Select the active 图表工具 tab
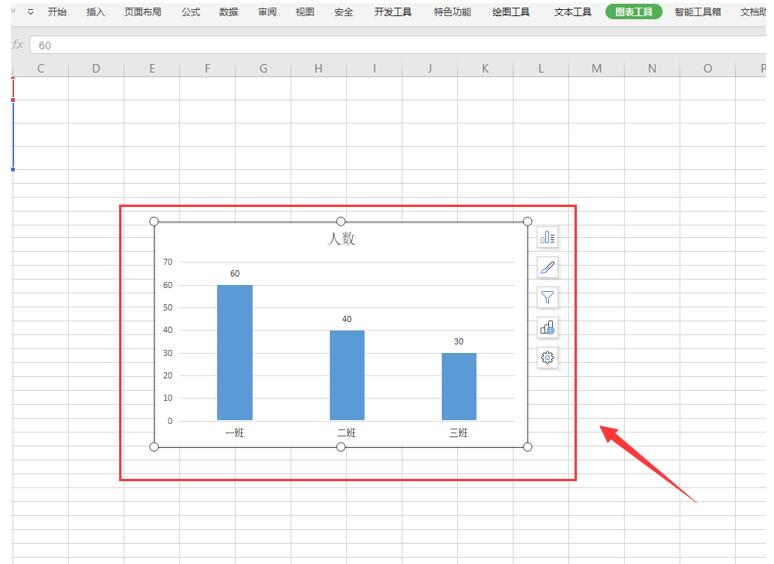 click(x=634, y=12)
